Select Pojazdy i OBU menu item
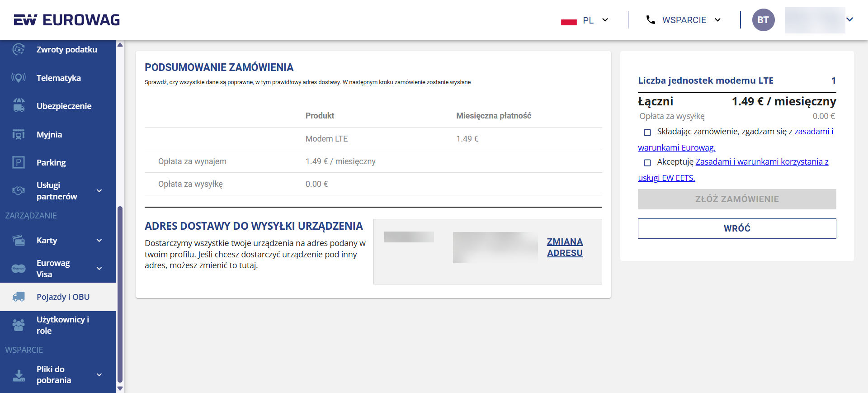This screenshot has height=393, width=868. 58,297
